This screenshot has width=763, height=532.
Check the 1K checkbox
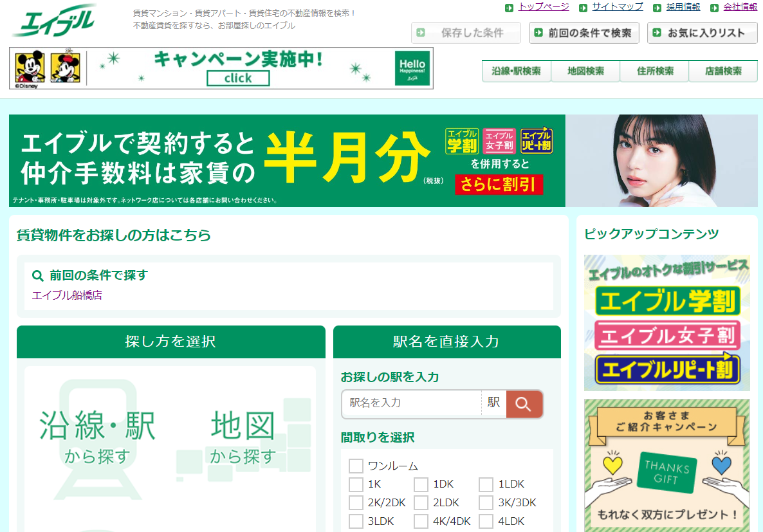[x=356, y=484]
